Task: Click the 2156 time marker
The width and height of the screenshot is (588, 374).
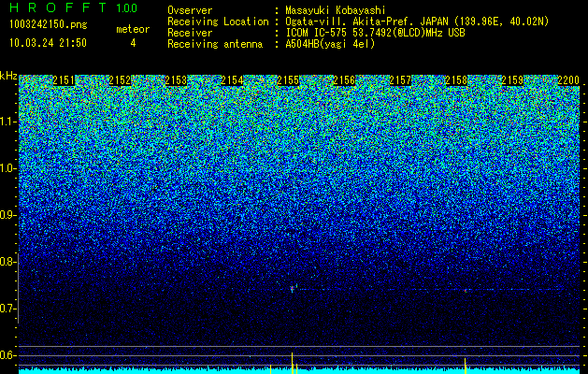Action: point(344,80)
